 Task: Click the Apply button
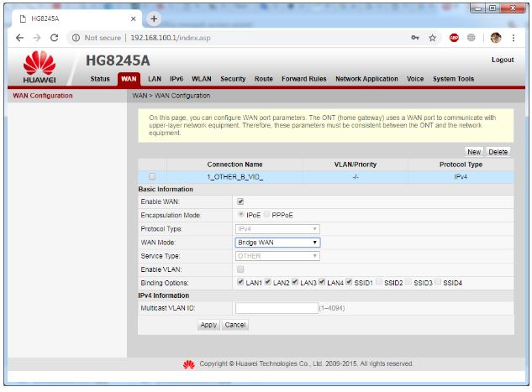208,324
